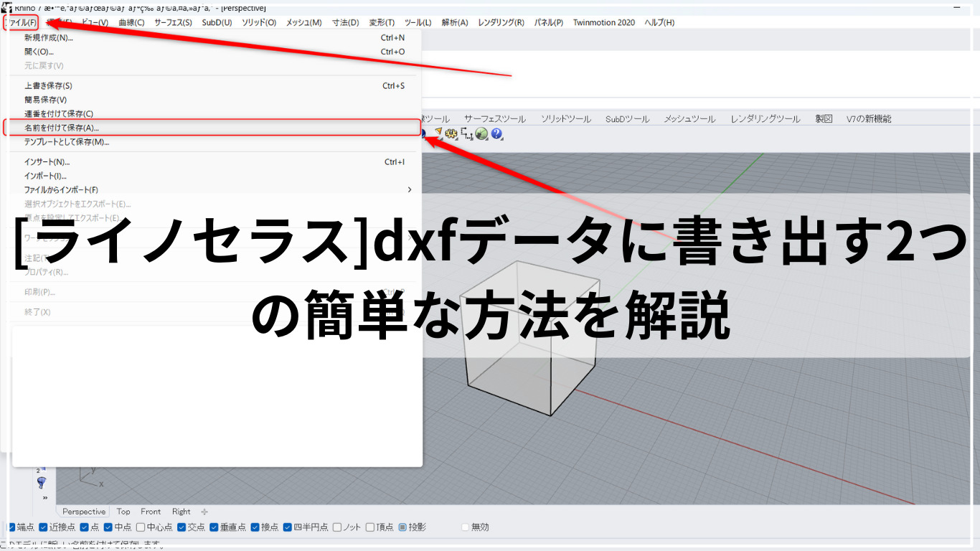
Task: Click the blue funnel-shaped tool in left sidebar
Action: [x=41, y=482]
